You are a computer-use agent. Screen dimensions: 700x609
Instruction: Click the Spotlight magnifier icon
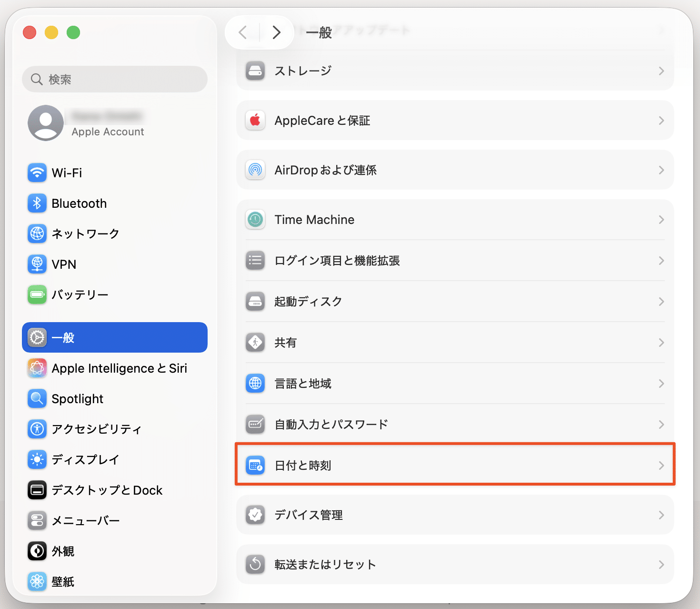[37, 398]
